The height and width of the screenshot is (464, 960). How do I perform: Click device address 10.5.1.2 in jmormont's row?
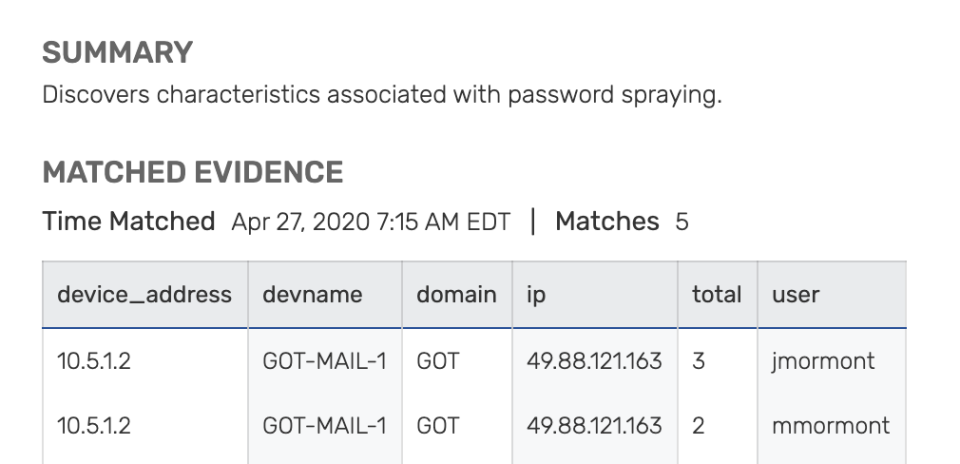point(94,361)
